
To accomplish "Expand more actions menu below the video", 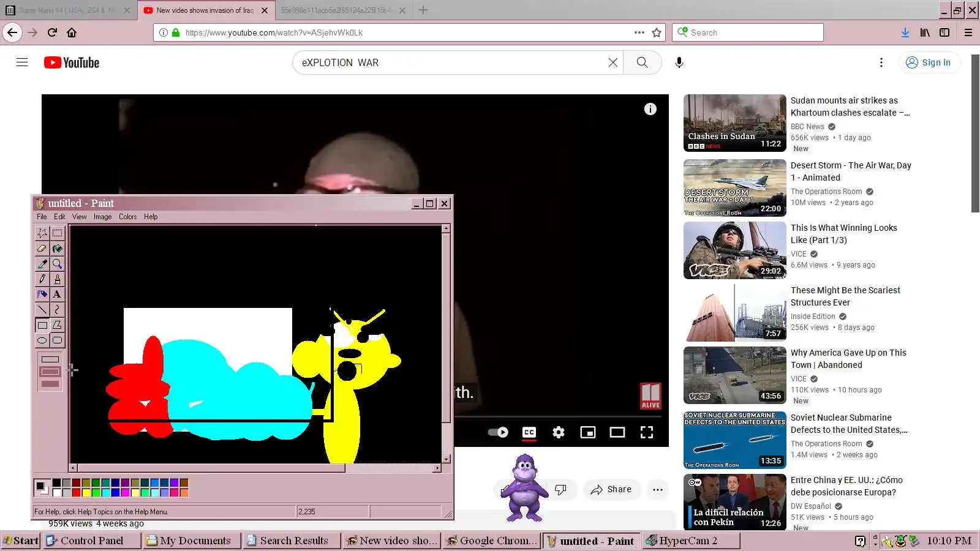I will click(658, 490).
